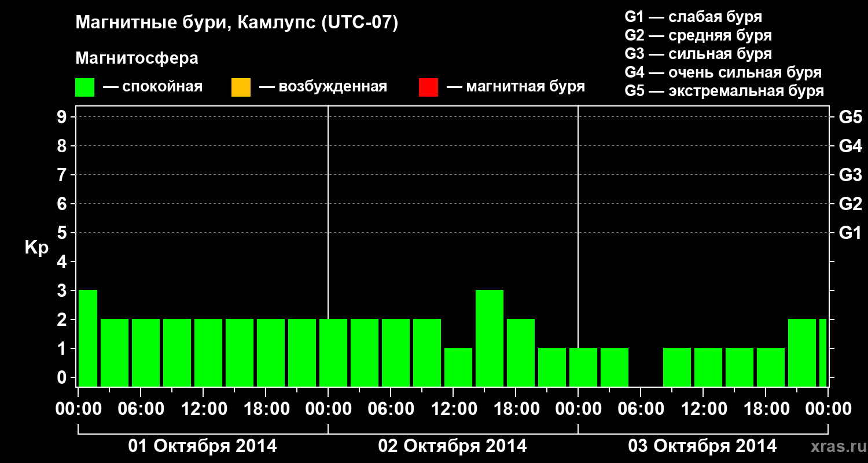This screenshot has height=463, width=868.
Task: Select the 'G5 — экстремальная буря' legend line
Action: click(724, 91)
